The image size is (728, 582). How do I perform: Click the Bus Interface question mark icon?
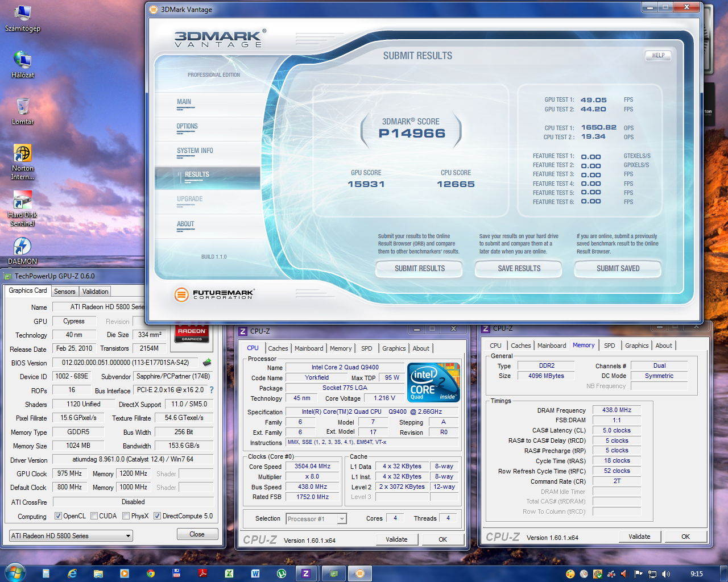[212, 390]
